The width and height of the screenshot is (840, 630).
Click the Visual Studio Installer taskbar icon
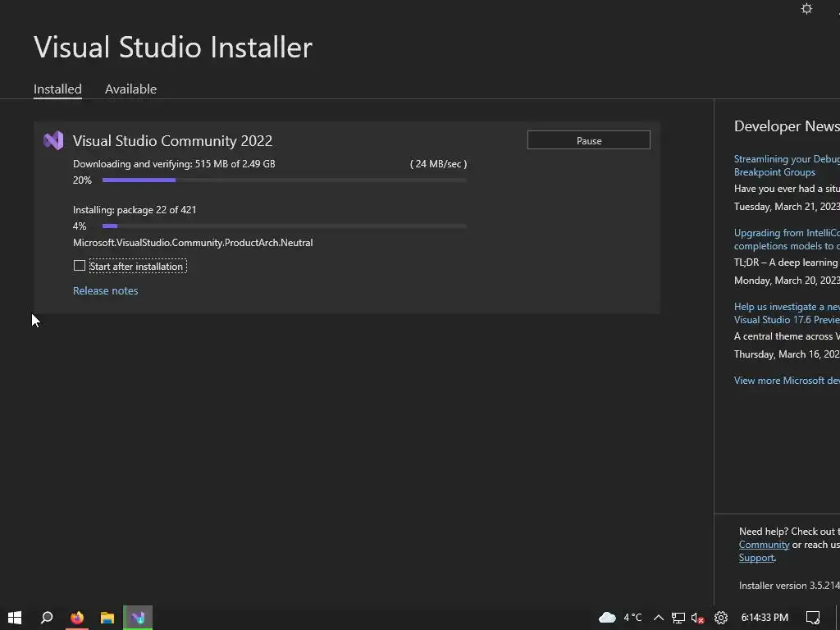point(138,618)
